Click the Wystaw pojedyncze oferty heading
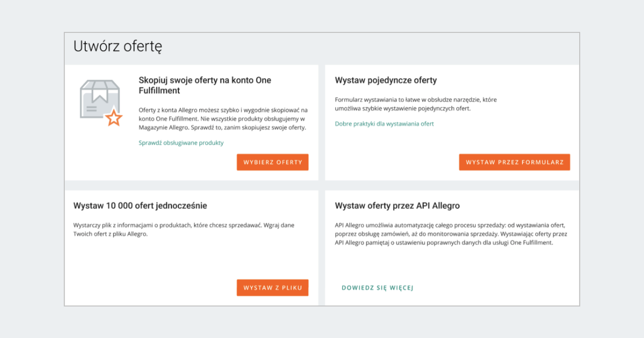 [x=386, y=80]
